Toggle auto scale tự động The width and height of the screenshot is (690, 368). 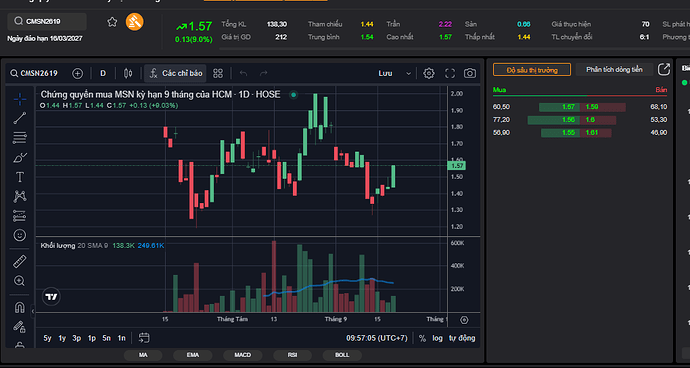(462, 338)
